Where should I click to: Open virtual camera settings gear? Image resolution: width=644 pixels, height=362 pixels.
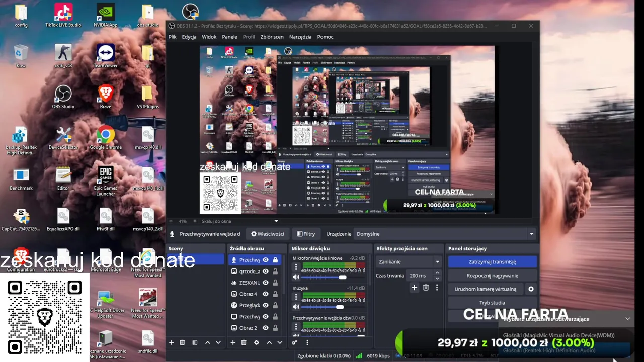(531, 289)
